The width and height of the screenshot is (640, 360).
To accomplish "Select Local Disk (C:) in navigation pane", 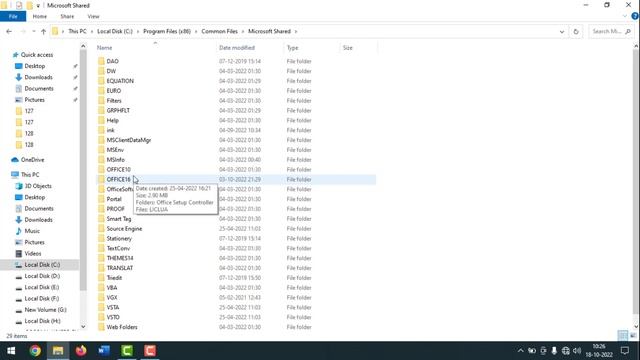I will point(42,265).
